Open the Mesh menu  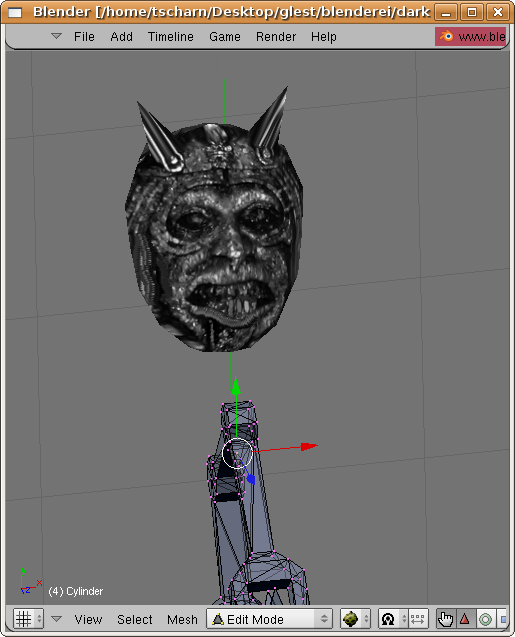(182, 620)
